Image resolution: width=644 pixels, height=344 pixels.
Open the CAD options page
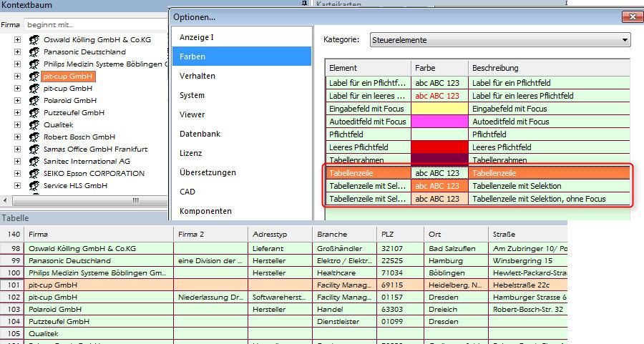pos(242,192)
